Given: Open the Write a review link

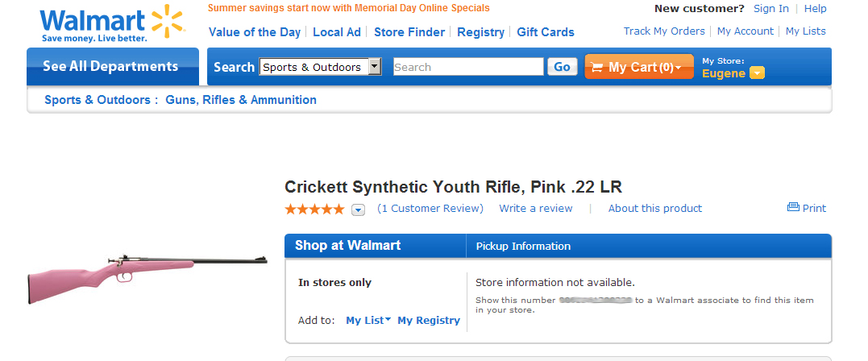Looking at the screenshot, I should 536,208.
